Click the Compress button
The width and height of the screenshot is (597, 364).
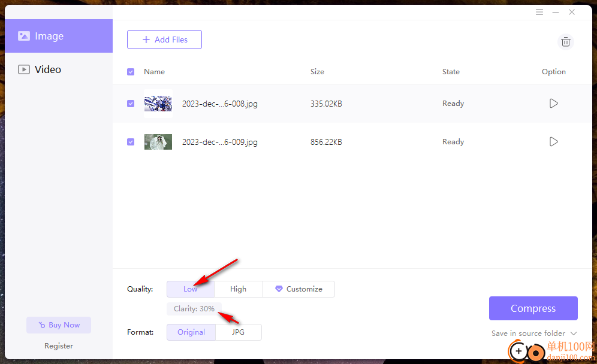click(x=533, y=308)
